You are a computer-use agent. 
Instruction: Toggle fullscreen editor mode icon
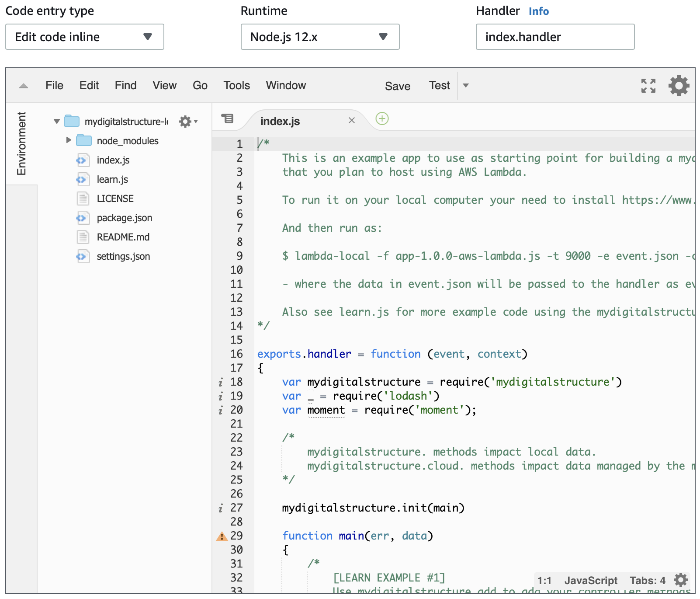(x=648, y=86)
